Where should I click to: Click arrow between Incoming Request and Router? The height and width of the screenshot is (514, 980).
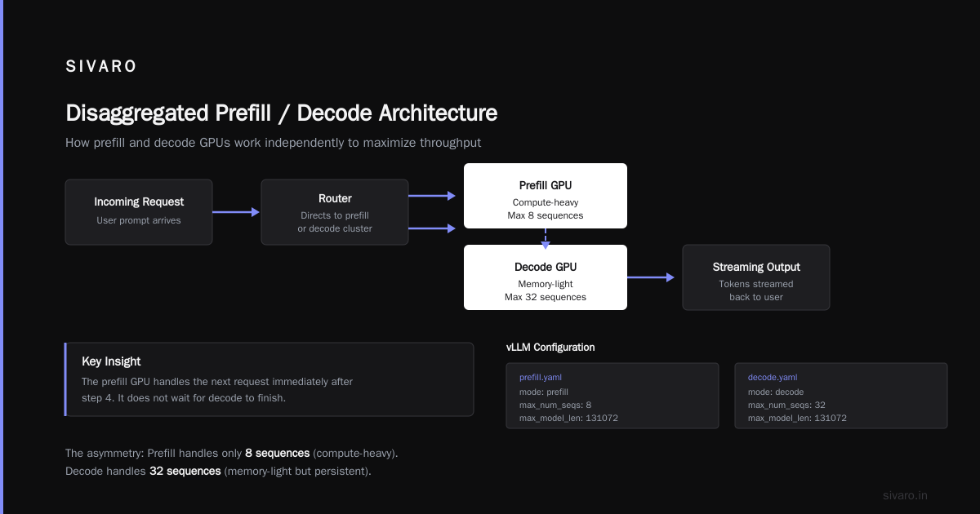point(236,212)
